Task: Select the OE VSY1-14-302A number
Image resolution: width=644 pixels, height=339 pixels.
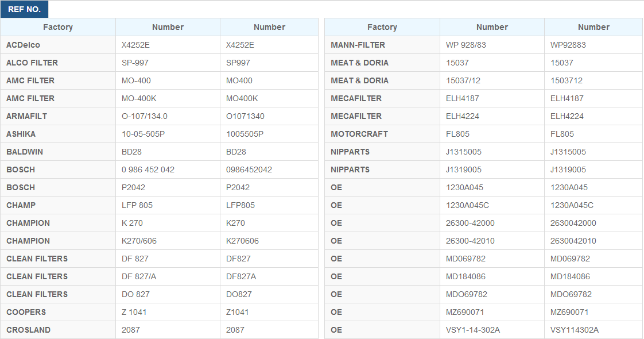Action: 473,330
